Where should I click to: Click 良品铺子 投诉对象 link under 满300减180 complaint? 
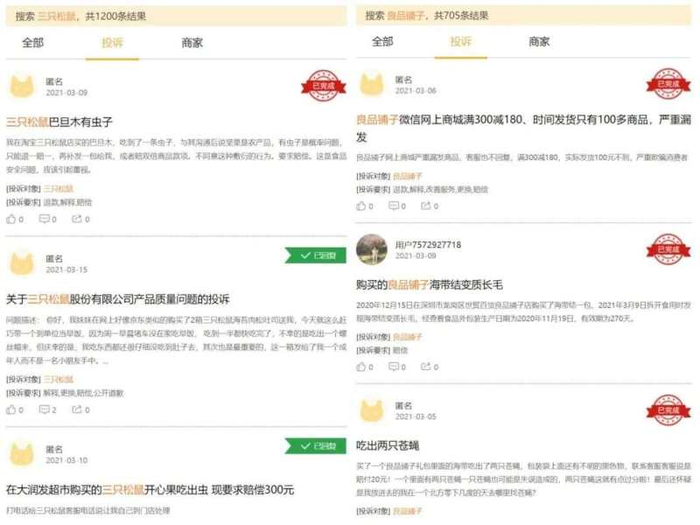pos(408,176)
